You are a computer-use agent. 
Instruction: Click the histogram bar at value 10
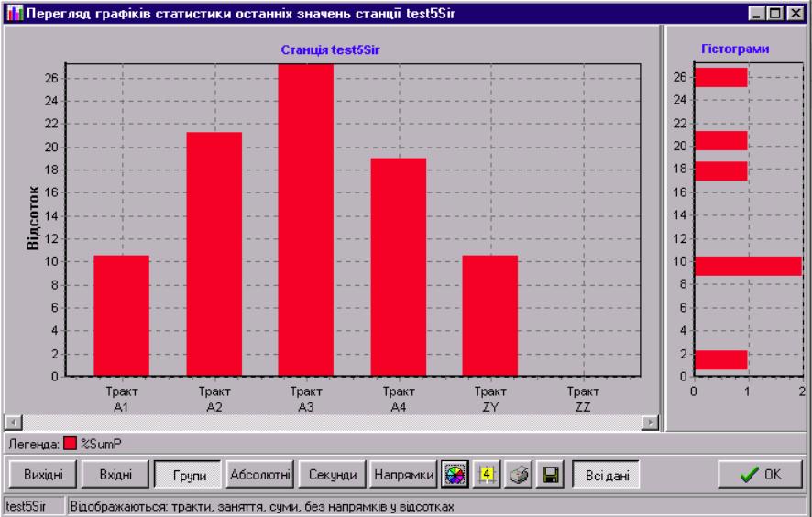click(x=748, y=266)
